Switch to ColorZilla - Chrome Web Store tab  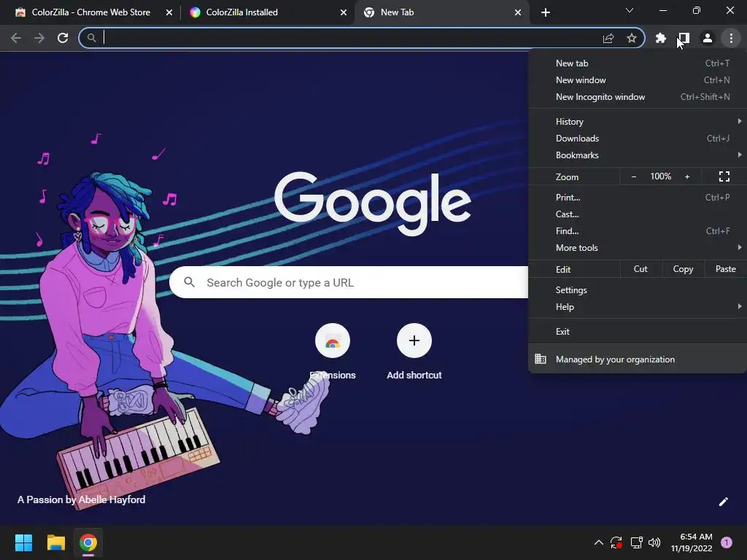pos(90,12)
